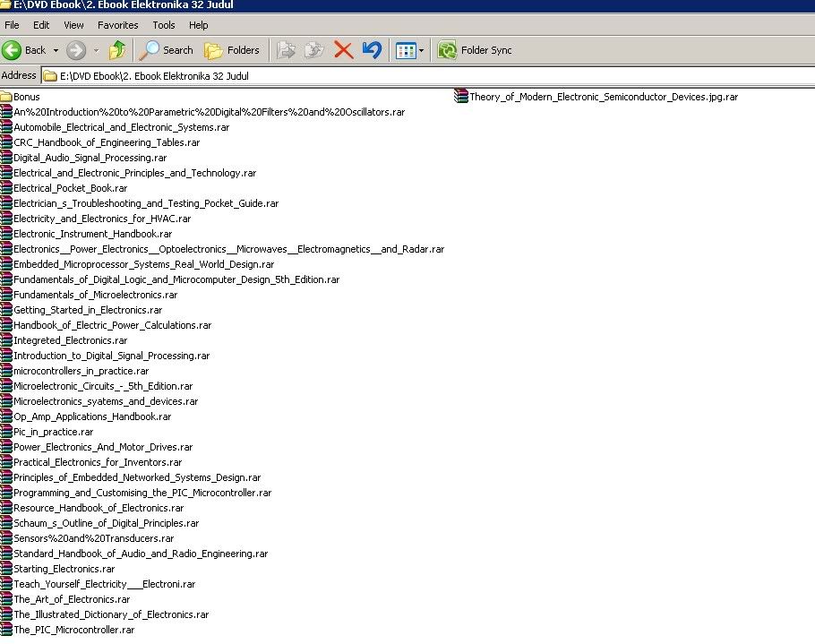Click file name Sensors%20and%20Transducers.rar
This screenshot has width=815, height=644.
pyautogui.click(x=93, y=538)
